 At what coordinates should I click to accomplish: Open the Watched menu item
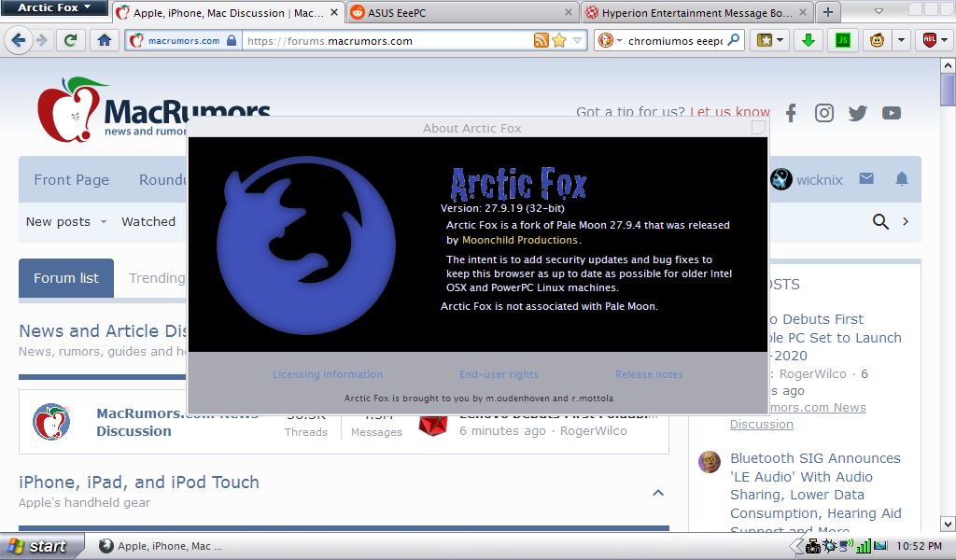click(x=148, y=221)
